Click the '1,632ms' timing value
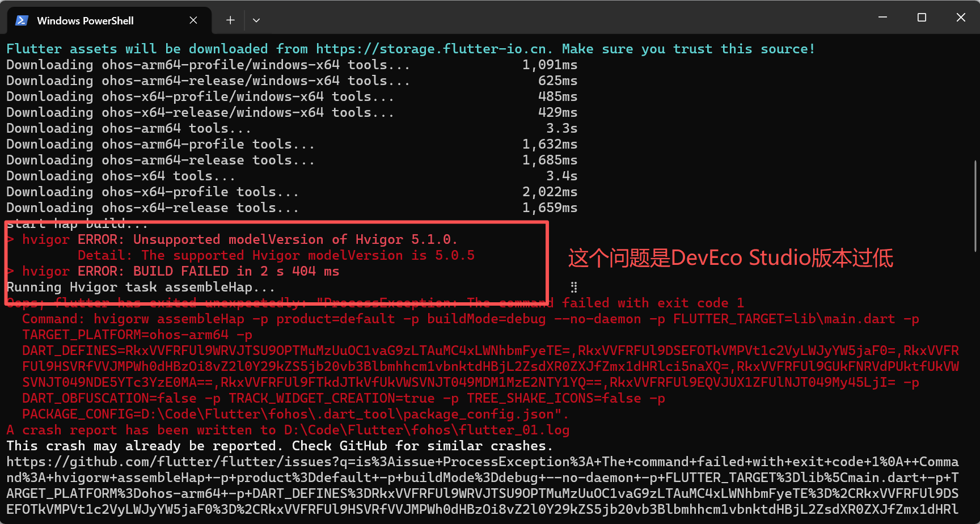Image resolution: width=980 pixels, height=524 pixels. [x=550, y=144]
